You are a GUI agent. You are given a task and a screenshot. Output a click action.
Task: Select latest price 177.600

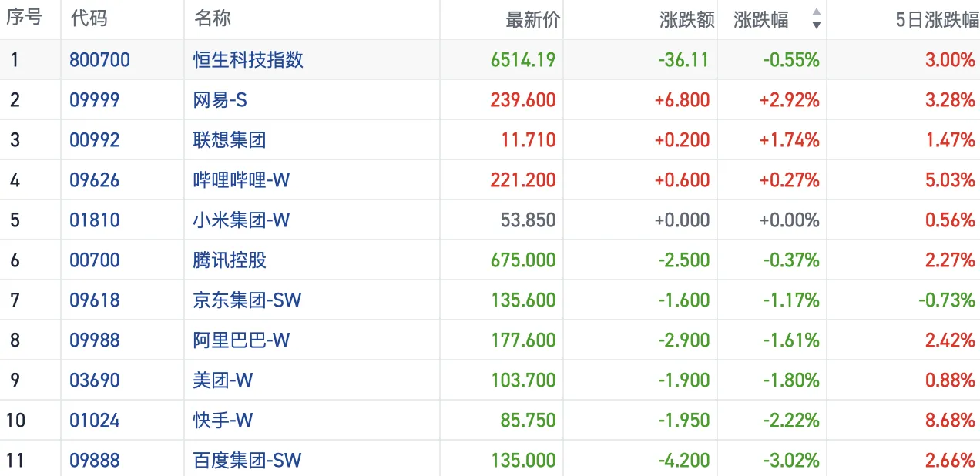[523, 340]
